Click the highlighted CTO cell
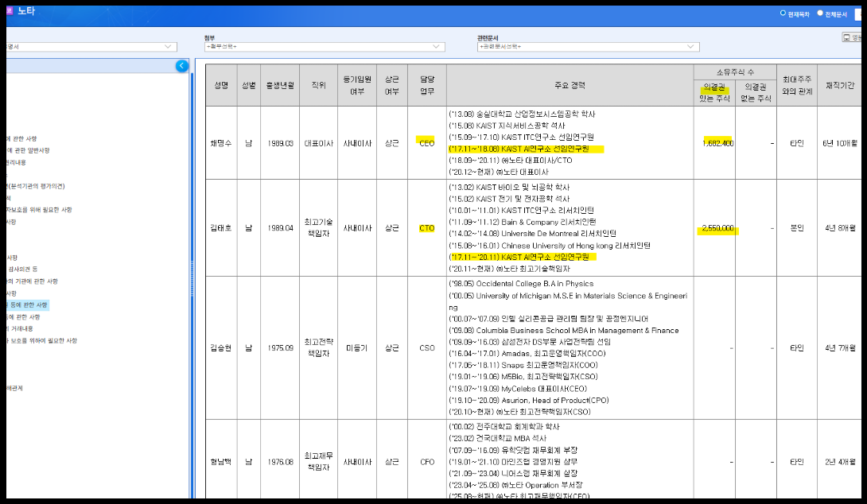The image size is (867, 504). (x=426, y=228)
